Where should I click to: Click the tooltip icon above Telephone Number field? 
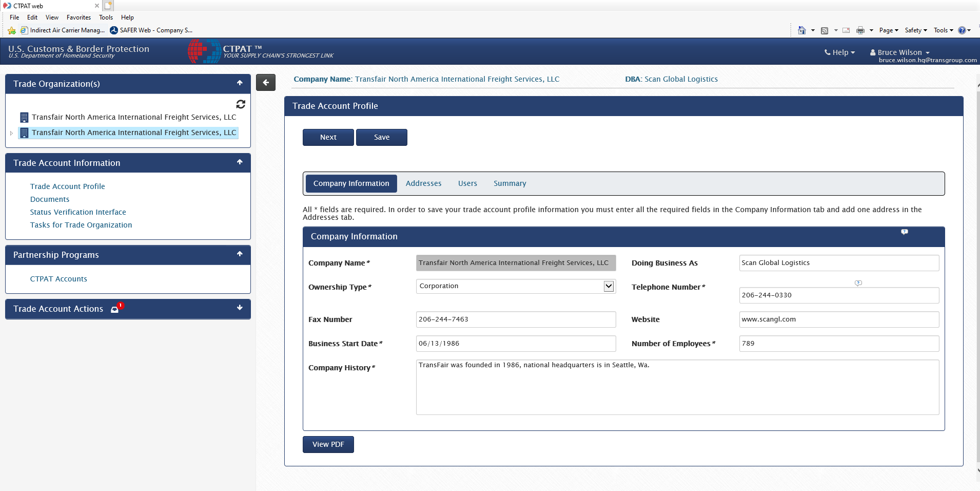(x=858, y=283)
